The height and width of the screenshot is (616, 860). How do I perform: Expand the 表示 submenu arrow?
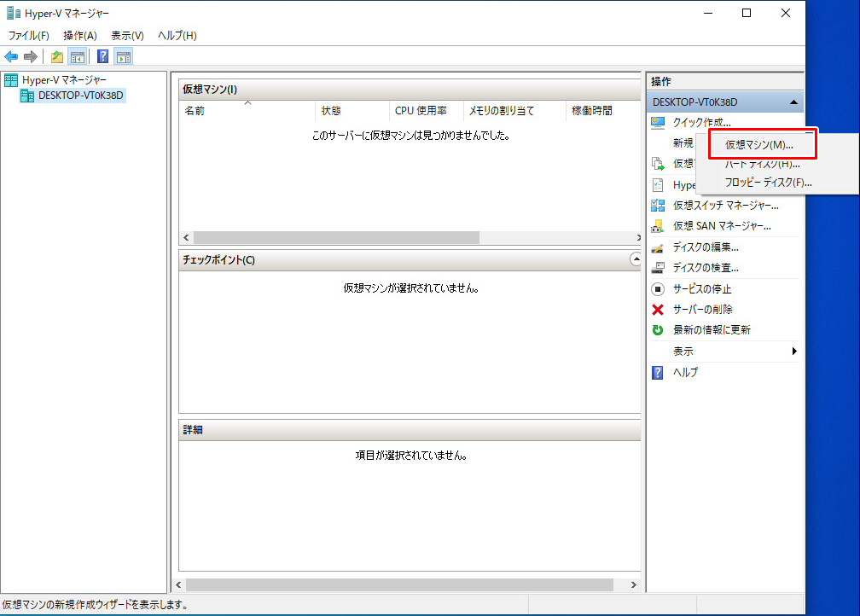click(x=794, y=352)
